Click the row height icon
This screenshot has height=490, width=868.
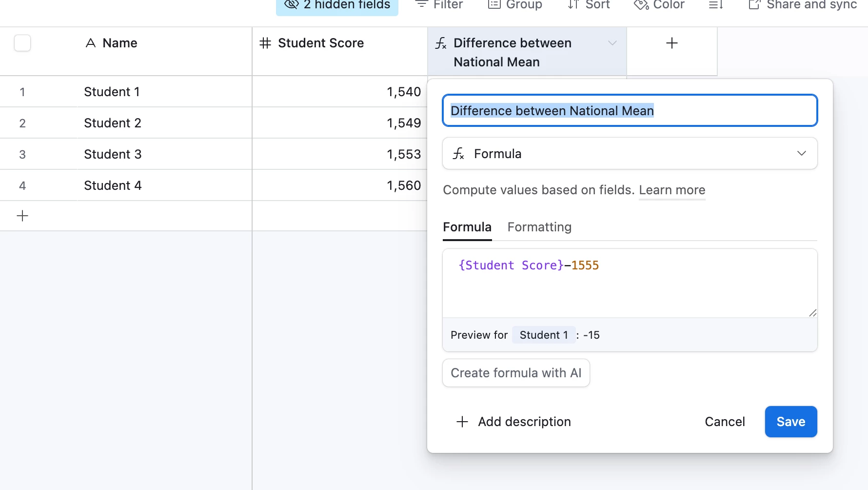tap(715, 5)
